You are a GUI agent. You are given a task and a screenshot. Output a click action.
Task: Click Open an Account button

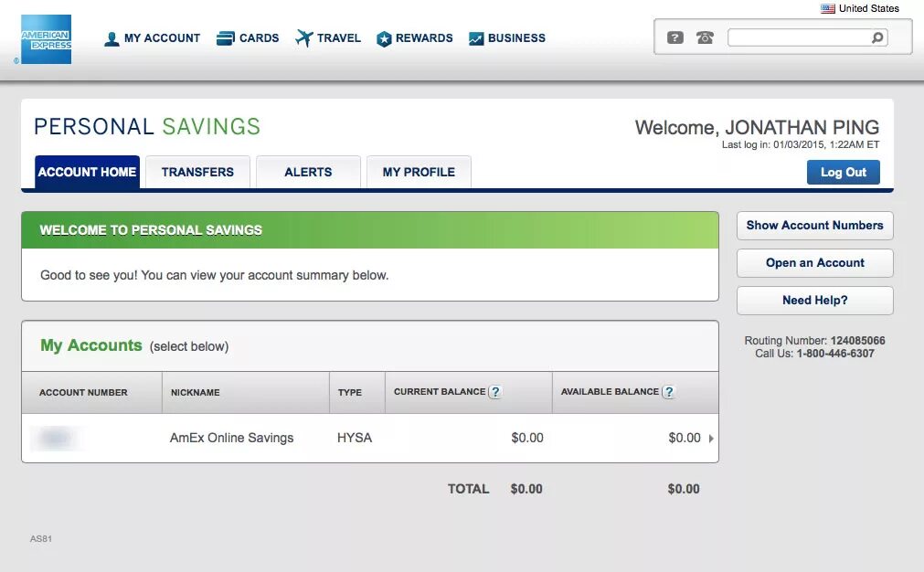coord(815,263)
